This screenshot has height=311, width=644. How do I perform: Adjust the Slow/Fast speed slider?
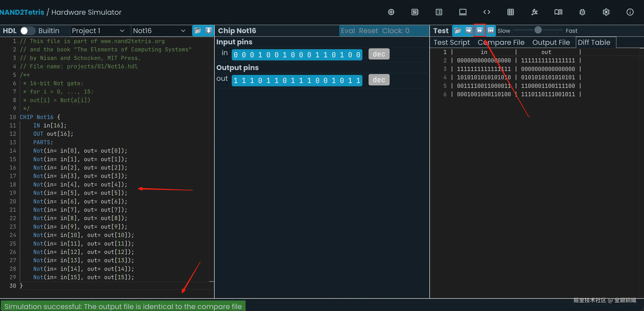538,30
